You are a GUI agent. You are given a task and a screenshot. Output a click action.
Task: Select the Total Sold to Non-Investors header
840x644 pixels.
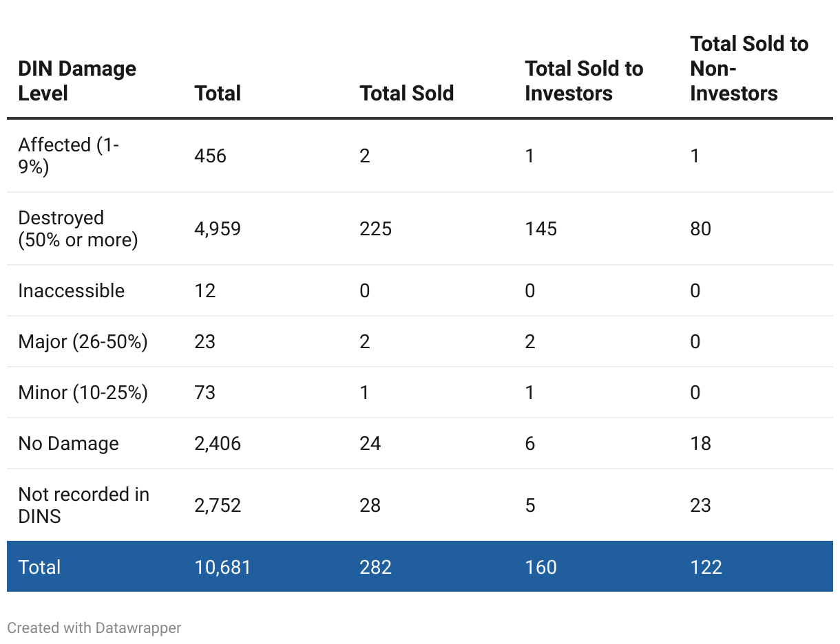749,69
